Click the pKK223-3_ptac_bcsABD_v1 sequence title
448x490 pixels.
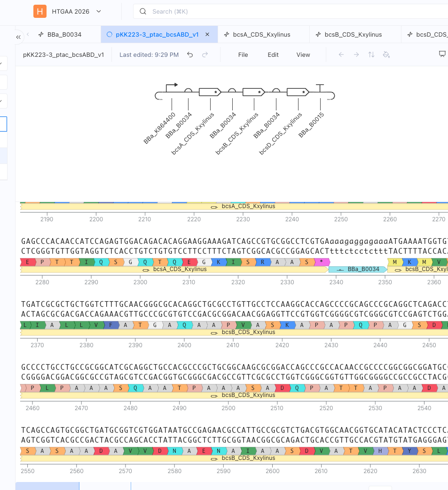coord(63,54)
